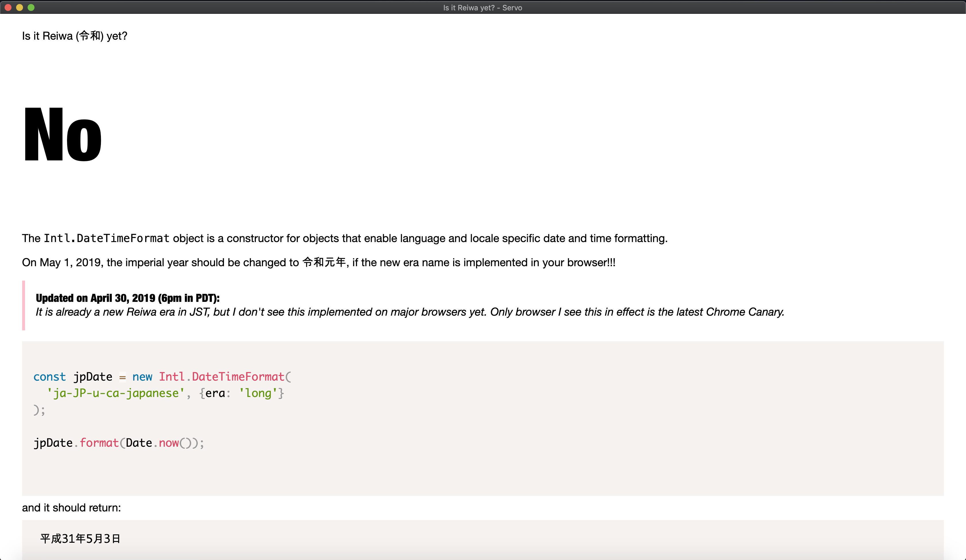966x560 pixels.
Task: Click the '令和元年' text in the paragraph
Action: 324,262
